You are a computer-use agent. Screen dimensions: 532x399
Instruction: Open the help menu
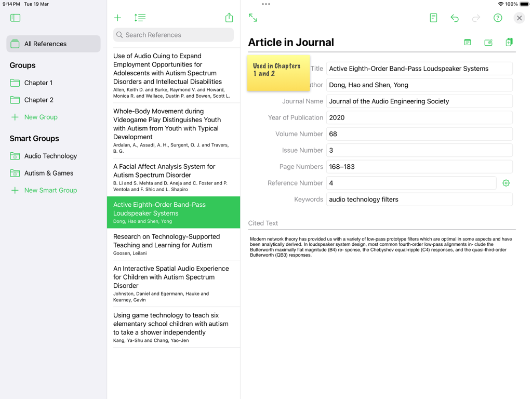coord(497,18)
